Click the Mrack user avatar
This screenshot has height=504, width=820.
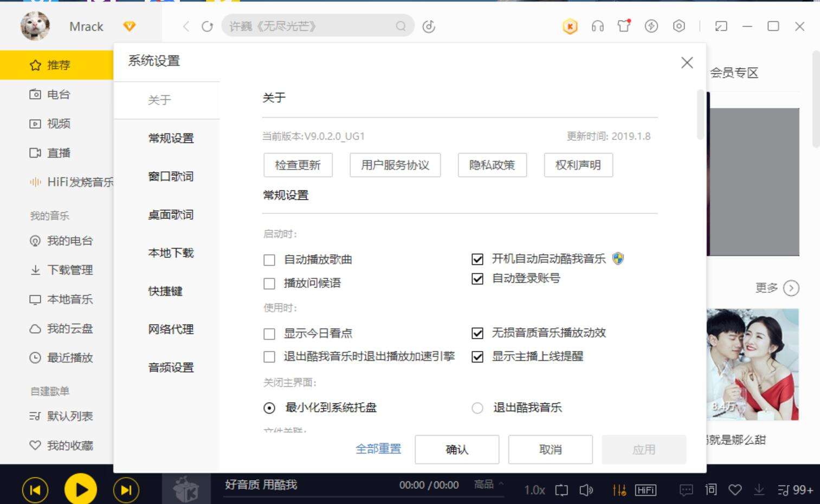coord(35,26)
